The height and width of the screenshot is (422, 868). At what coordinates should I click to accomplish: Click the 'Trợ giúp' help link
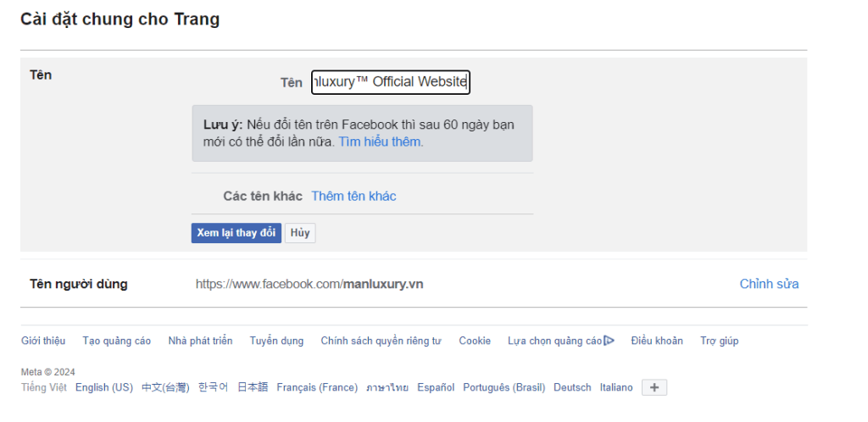click(x=719, y=341)
